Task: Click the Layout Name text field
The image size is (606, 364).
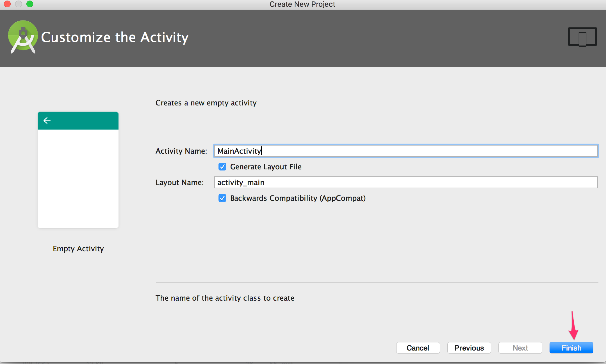Action: tap(405, 183)
